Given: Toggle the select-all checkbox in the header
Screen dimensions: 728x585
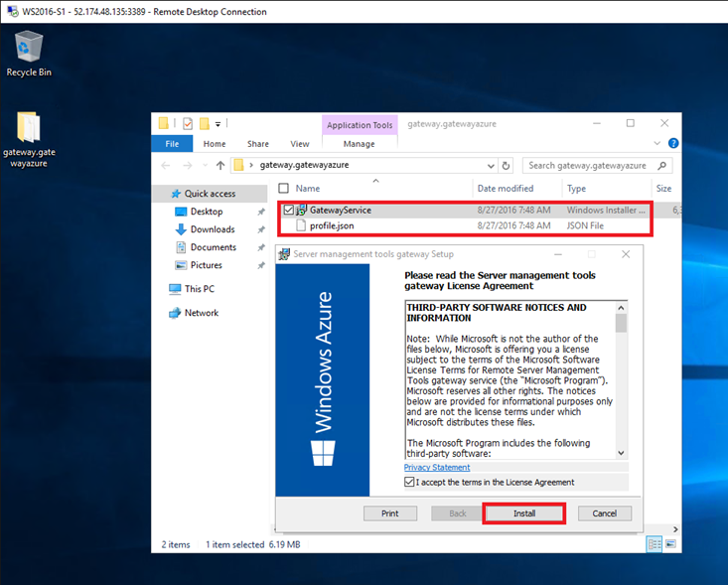Looking at the screenshot, I should (283, 188).
